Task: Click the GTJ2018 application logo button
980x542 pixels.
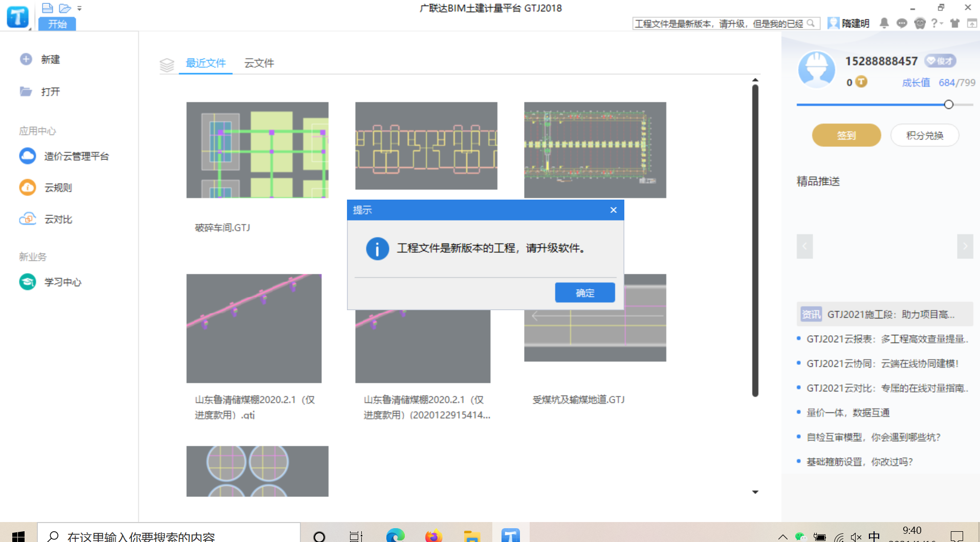Action: (x=17, y=16)
